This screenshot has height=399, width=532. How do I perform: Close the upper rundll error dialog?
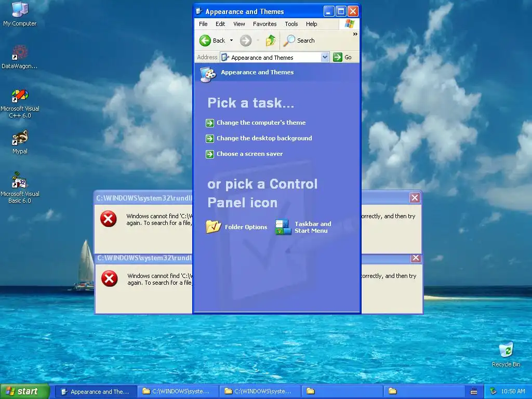click(x=415, y=198)
